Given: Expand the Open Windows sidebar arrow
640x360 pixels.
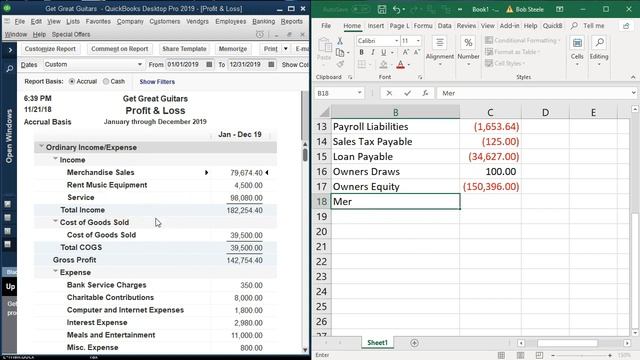Looking at the screenshot, I should (x=10, y=50).
